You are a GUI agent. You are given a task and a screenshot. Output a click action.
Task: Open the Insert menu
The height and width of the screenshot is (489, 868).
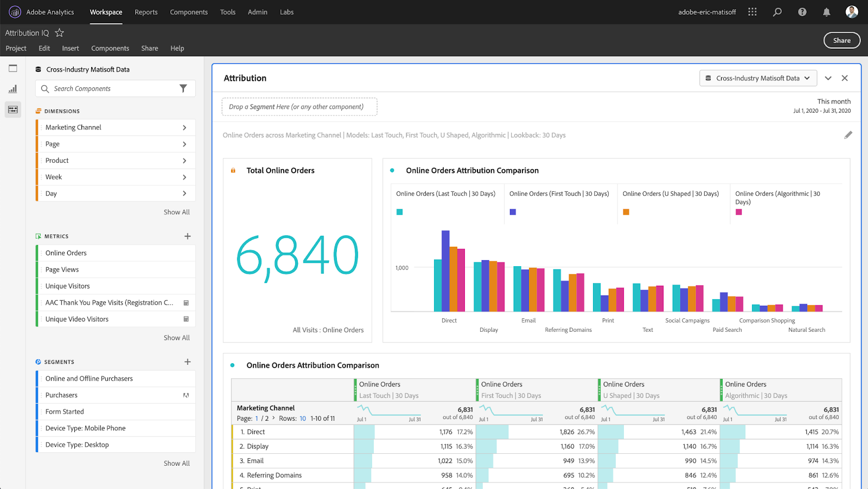[x=71, y=48]
